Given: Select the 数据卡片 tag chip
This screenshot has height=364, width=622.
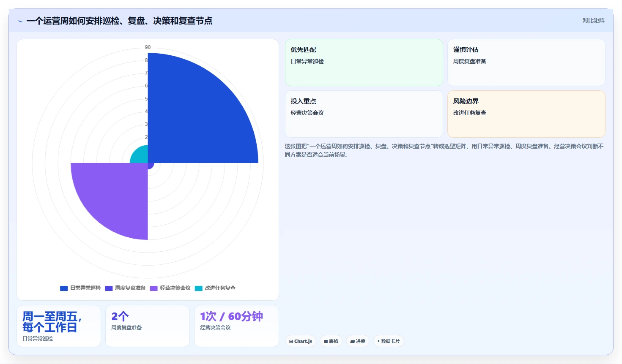Looking at the screenshot, I should coord(388,341).
